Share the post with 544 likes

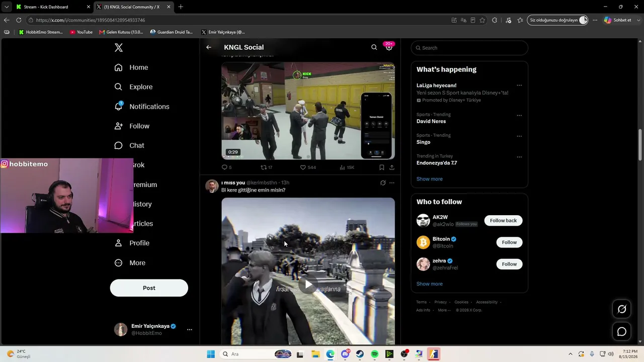392,167
